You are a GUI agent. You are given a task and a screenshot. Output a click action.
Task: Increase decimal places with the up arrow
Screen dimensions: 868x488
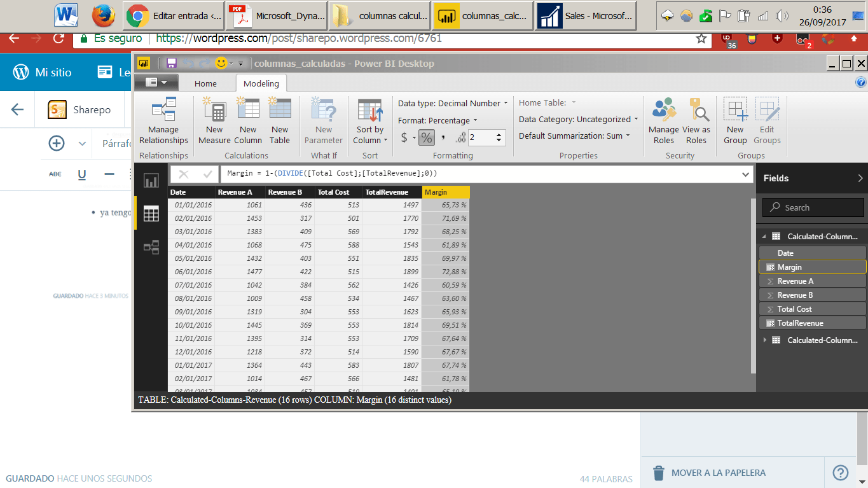tap(499, 134)
